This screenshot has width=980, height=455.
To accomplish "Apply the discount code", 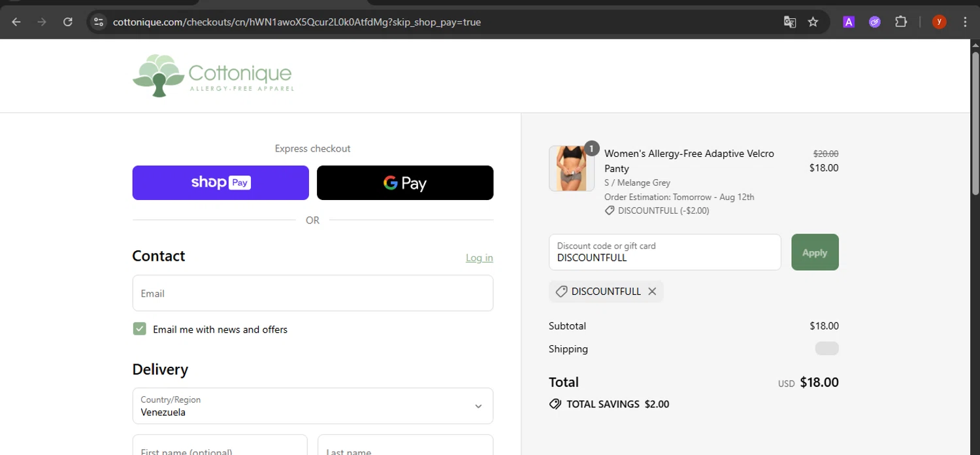I will 815,252.
